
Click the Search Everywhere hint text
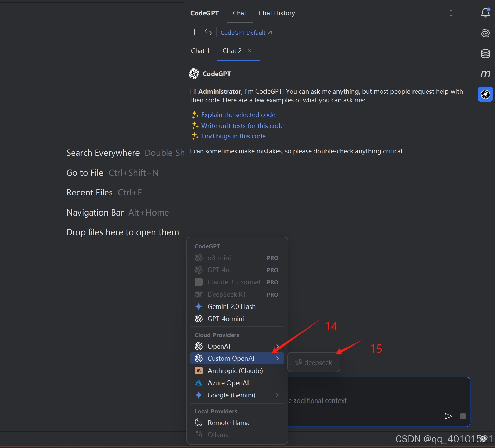pyautogui.click(x=103, y=153)
